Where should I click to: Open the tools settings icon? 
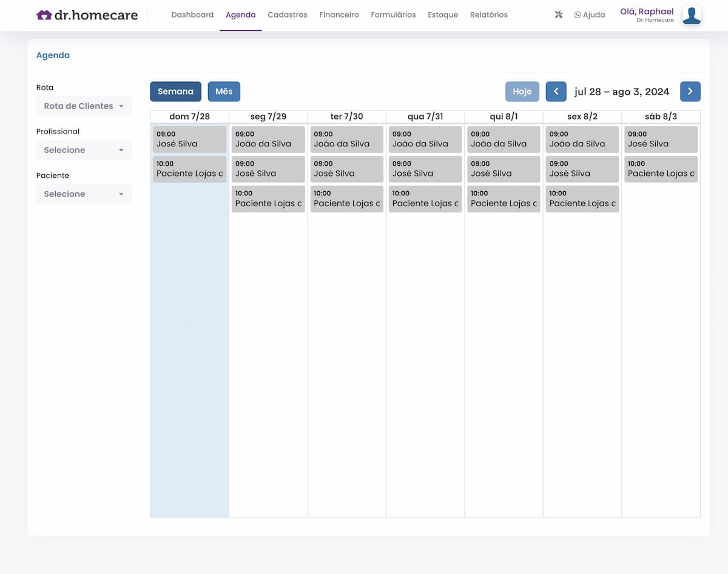[559, 15]
